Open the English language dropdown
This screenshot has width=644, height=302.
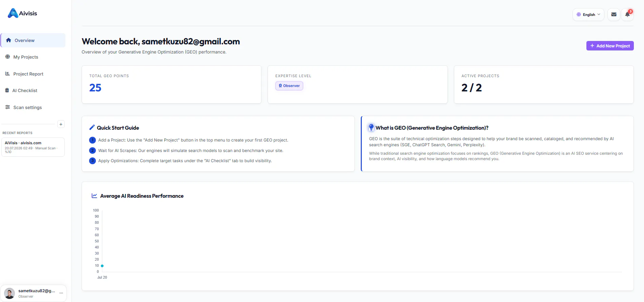tap(588, 15)
